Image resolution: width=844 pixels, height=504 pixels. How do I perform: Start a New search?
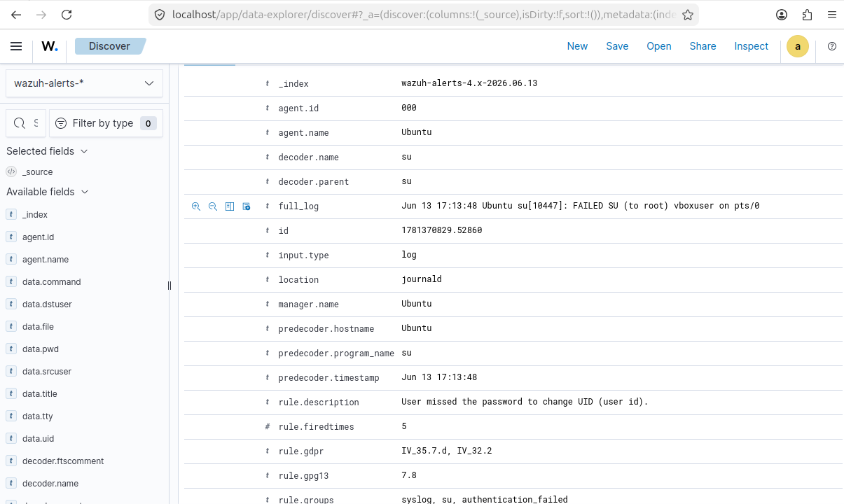pos(577,46)
